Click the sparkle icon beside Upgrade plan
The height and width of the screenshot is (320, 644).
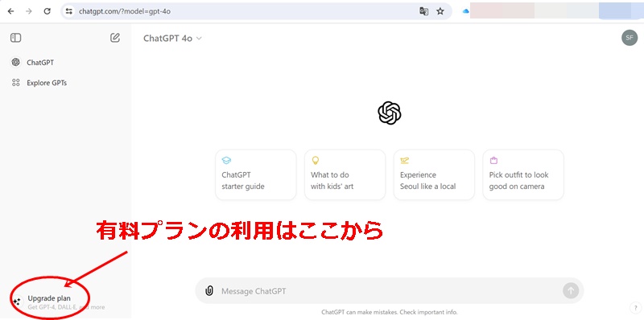17,302
